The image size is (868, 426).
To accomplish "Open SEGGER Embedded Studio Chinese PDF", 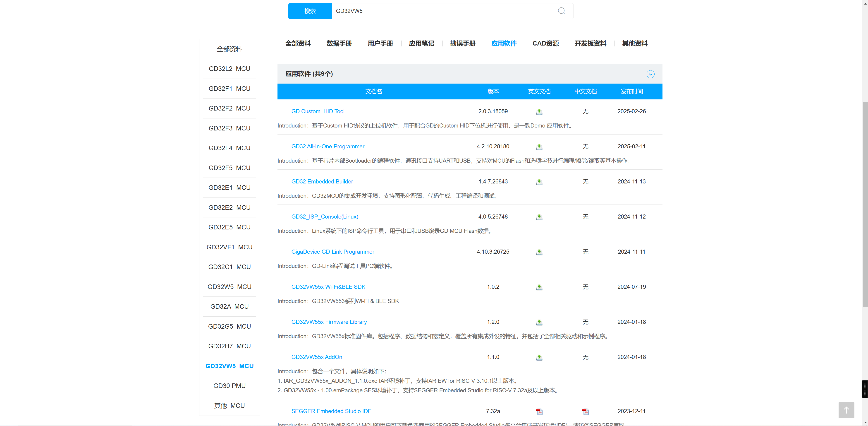I will pyautogui.click(x=585, y=411).
